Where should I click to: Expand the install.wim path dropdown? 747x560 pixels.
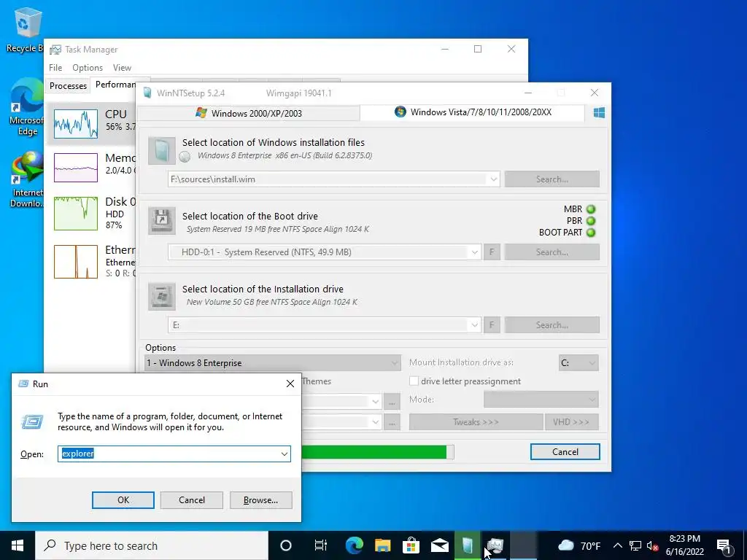click(494, 179)
